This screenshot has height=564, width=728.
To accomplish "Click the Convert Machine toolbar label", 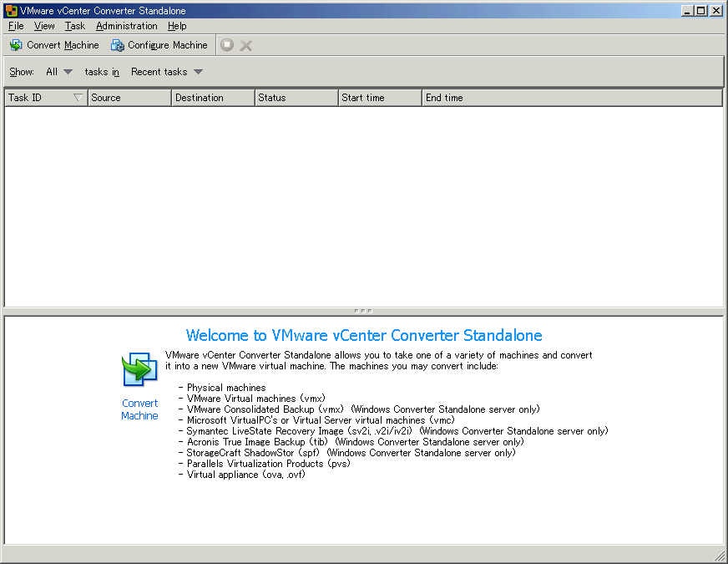I will pyautogui.click(x=63, y=45).
